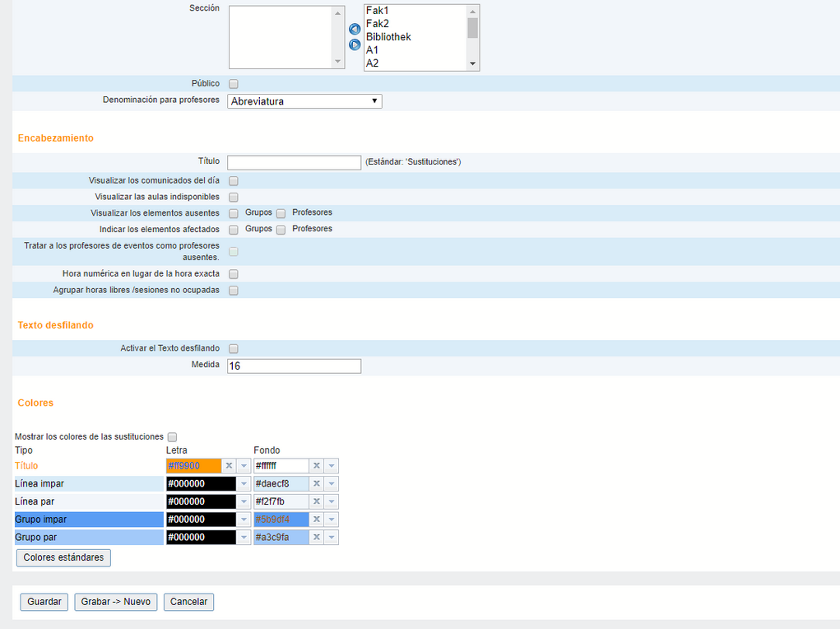Clear the Grupo par background color with X
The height and width of the screenshot is (629, 840).
317,537
